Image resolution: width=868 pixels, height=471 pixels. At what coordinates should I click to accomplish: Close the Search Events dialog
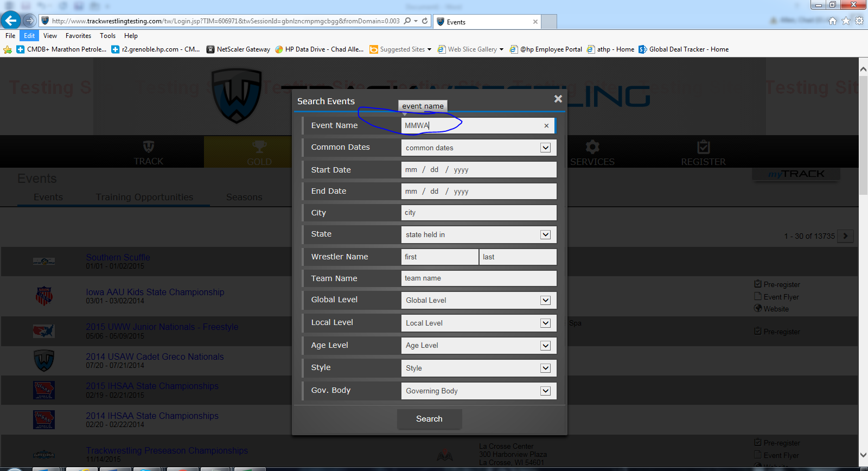(x=558, y=99)
